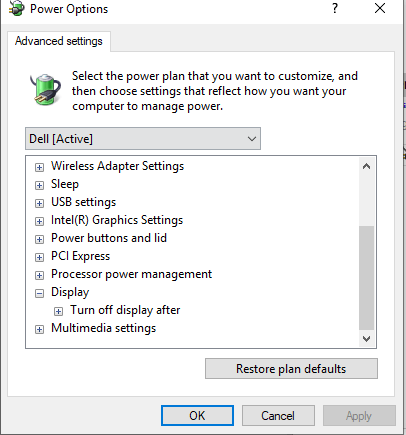Click the help question mark button
The width and height of the screenshot is (406, 435).
335,8
